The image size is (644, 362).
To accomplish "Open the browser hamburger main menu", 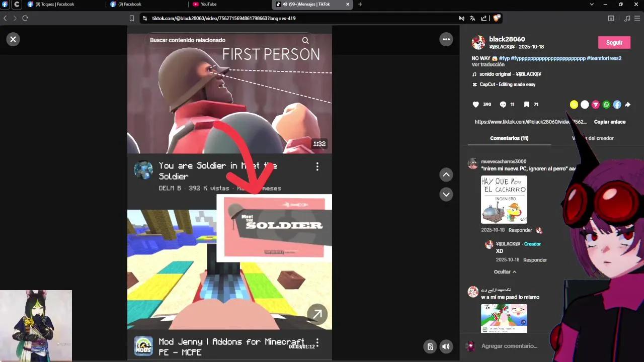I will [x=637, y=18].
